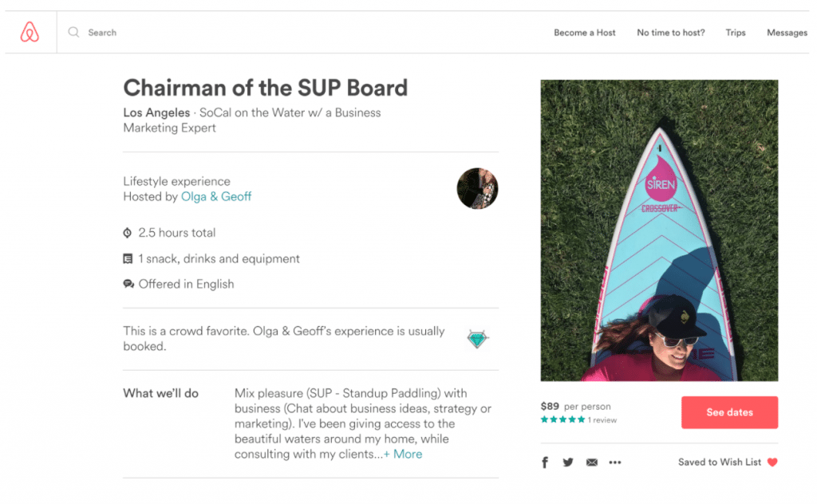The image size is (817, 504).
Task: Toggle the heart to remove from Wish List
Action: coord(773,462)
